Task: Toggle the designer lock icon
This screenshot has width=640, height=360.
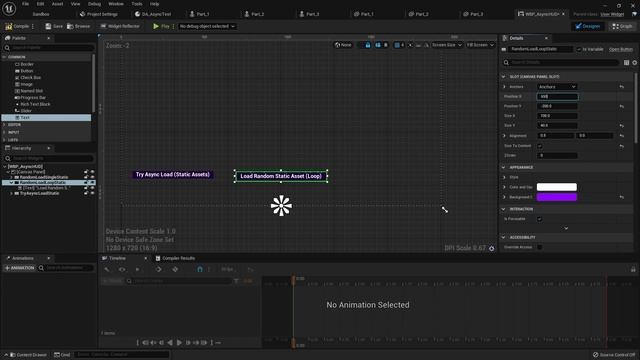Action: click(x=368, y=45)
